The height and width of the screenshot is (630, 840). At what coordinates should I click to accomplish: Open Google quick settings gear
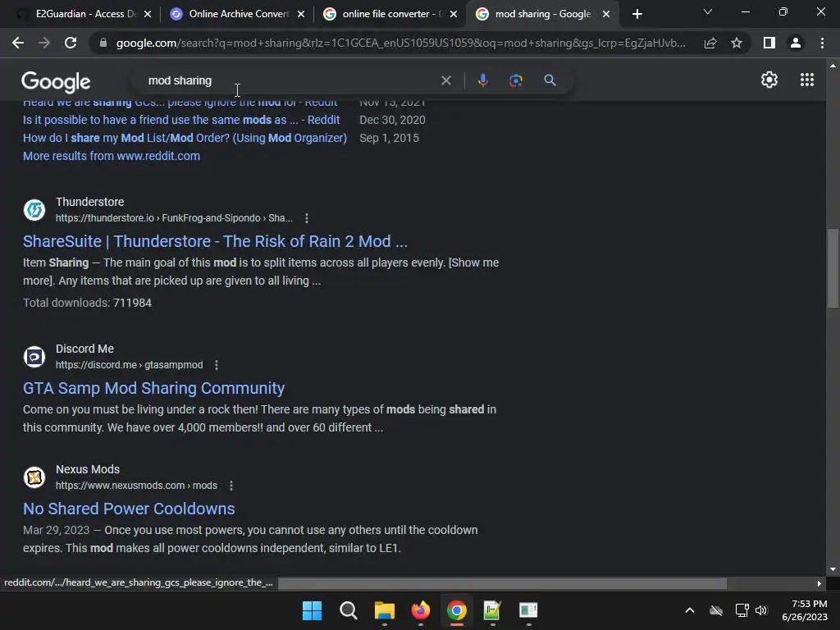pyautogui.click(x=769, y=80)
